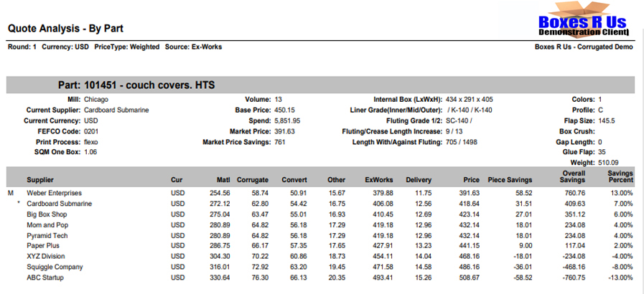Click the Market Price Savings value 761
Image resolution: width=644 pixels, height=294 pixels.
(280, 142)
